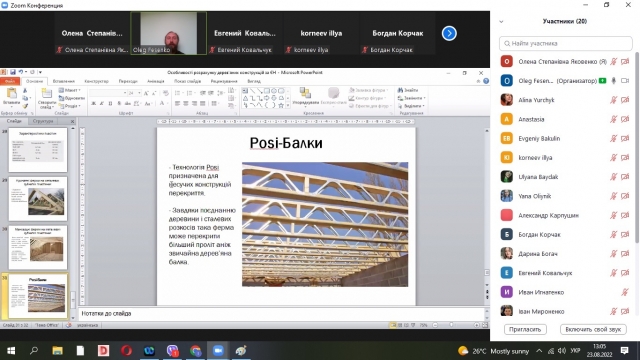The image size is (640, 360).
Task: Click the Arrange shapes icon
Action: pos(305,96)
